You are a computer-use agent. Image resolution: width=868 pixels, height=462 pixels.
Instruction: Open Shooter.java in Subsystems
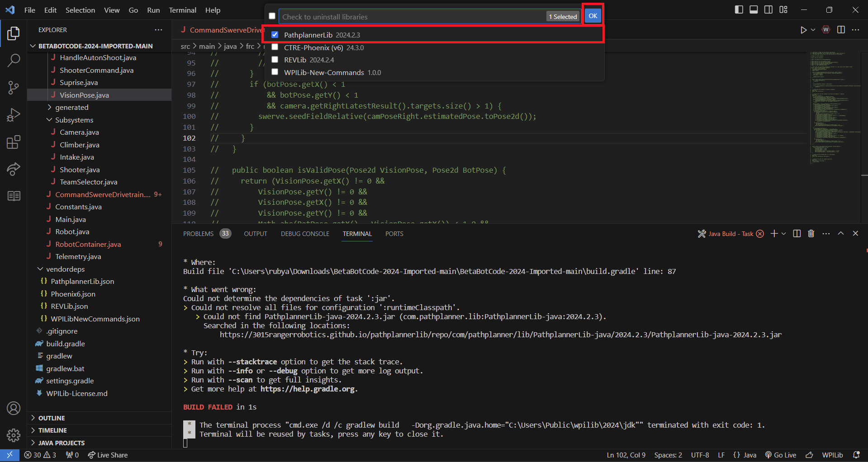[80, 170]
